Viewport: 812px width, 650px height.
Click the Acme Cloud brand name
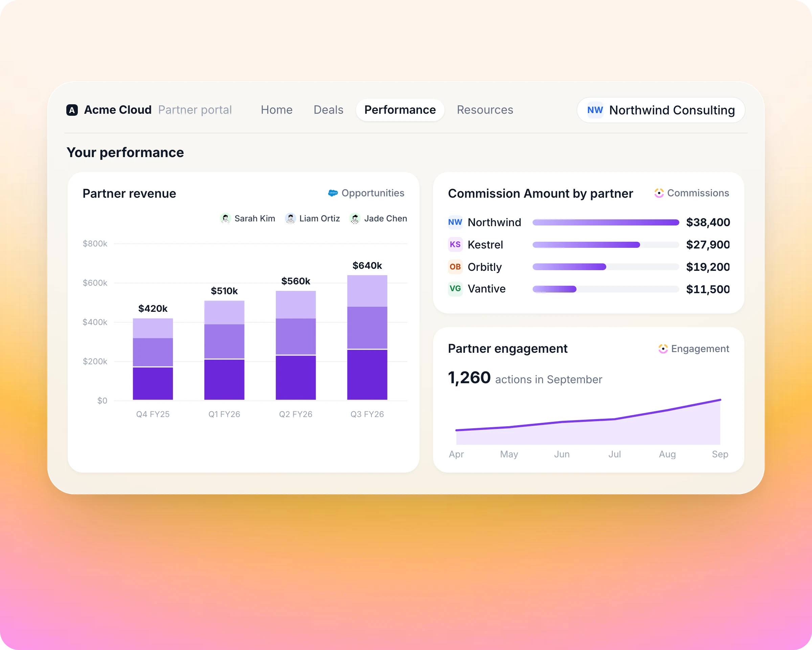pos(117,110)
